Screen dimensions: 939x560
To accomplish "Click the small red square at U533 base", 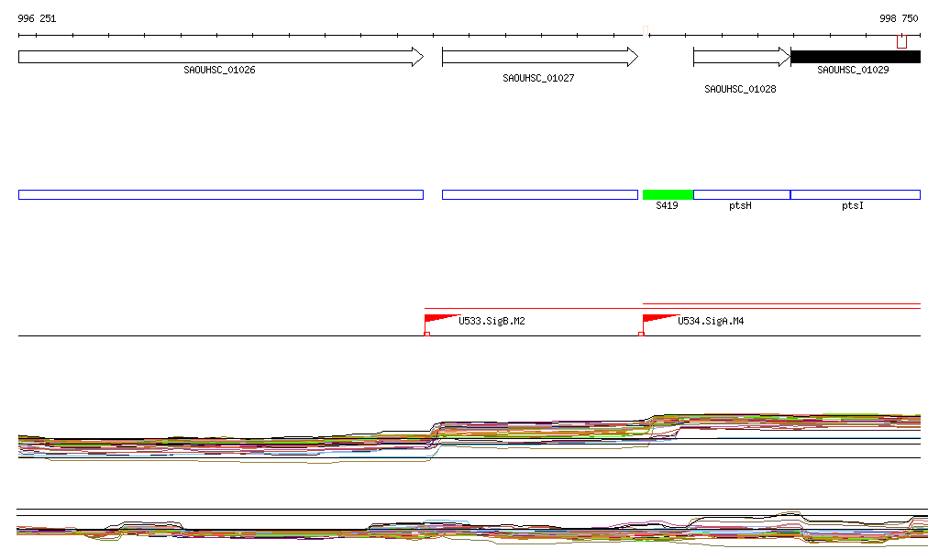I will (427, 334).
